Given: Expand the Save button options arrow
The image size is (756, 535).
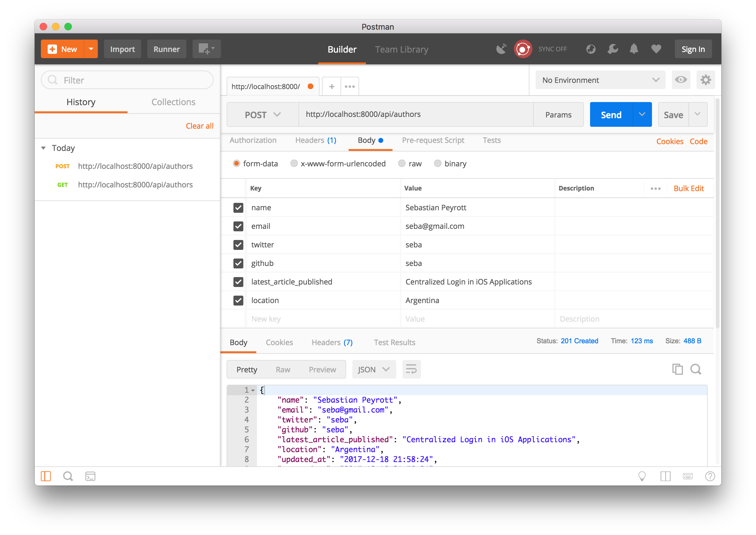Looking at the screenshot, I should (698, 114).
